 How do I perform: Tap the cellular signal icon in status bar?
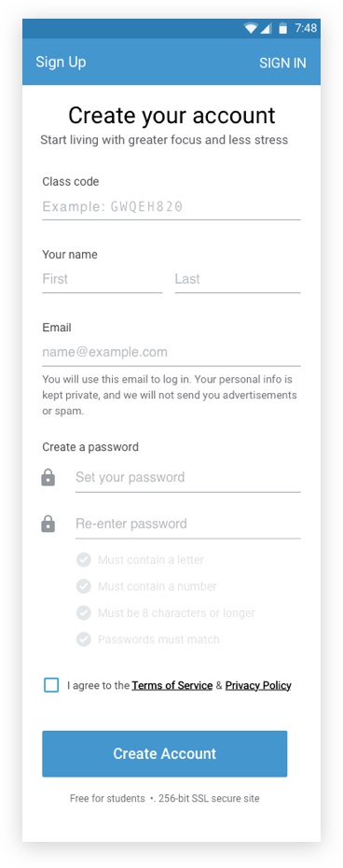click(x=266, y=28)
